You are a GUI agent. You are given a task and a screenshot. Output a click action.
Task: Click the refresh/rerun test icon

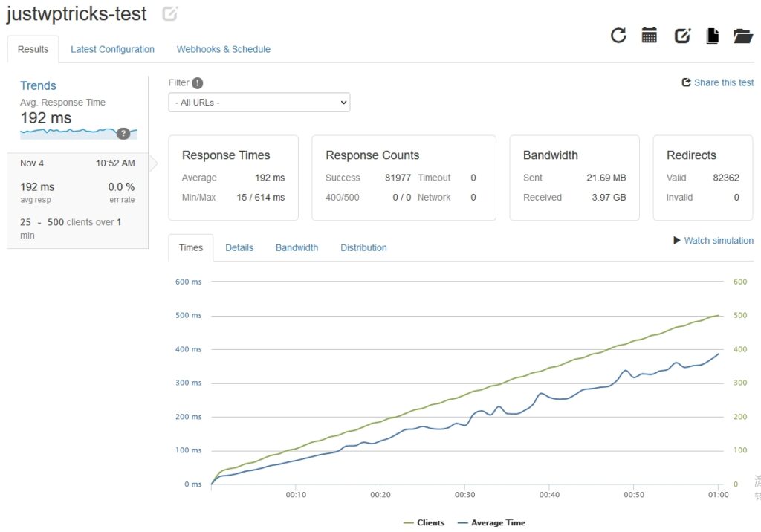click(x=618, y=36)
